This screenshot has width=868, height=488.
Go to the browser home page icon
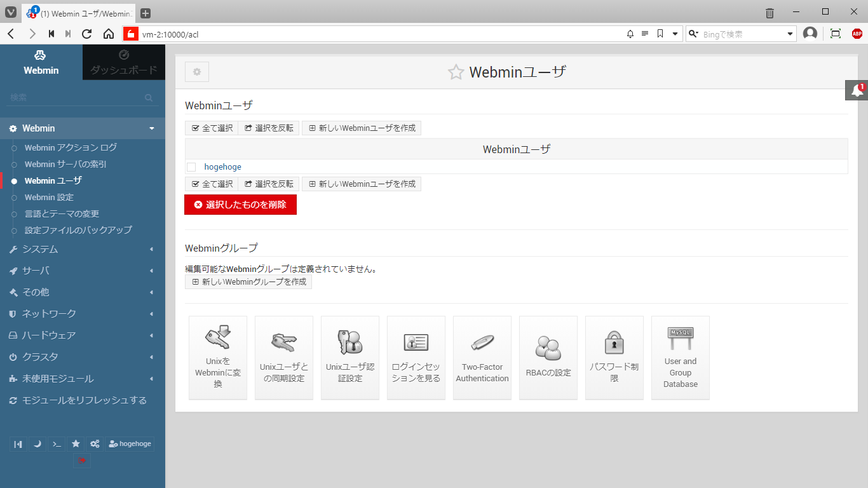[109, 34]
